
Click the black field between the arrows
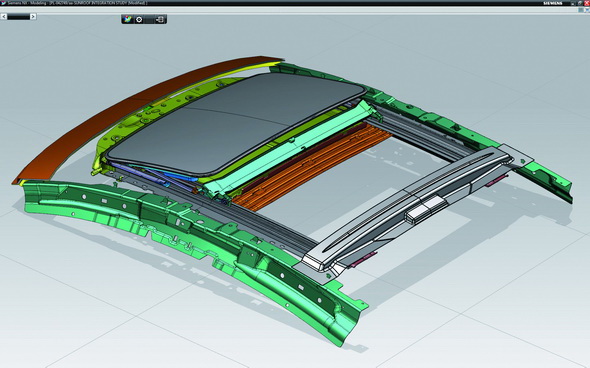(x=18, y=17)
